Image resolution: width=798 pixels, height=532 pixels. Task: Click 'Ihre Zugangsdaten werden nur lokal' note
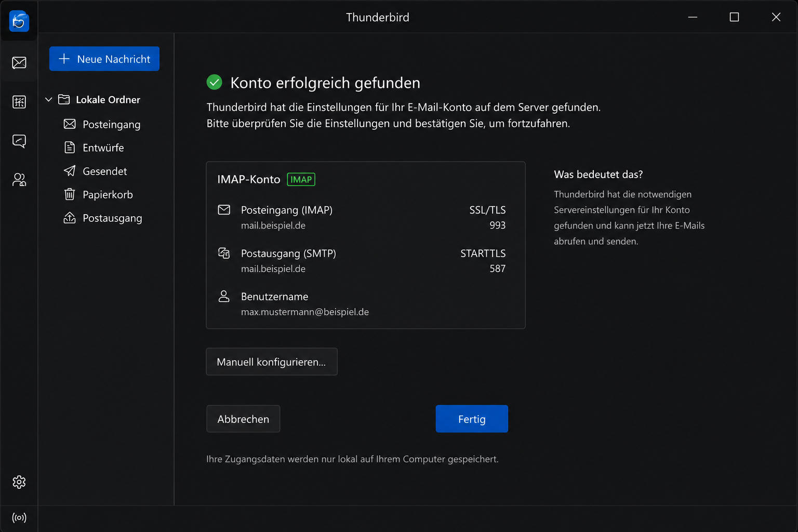click(352, 459)
